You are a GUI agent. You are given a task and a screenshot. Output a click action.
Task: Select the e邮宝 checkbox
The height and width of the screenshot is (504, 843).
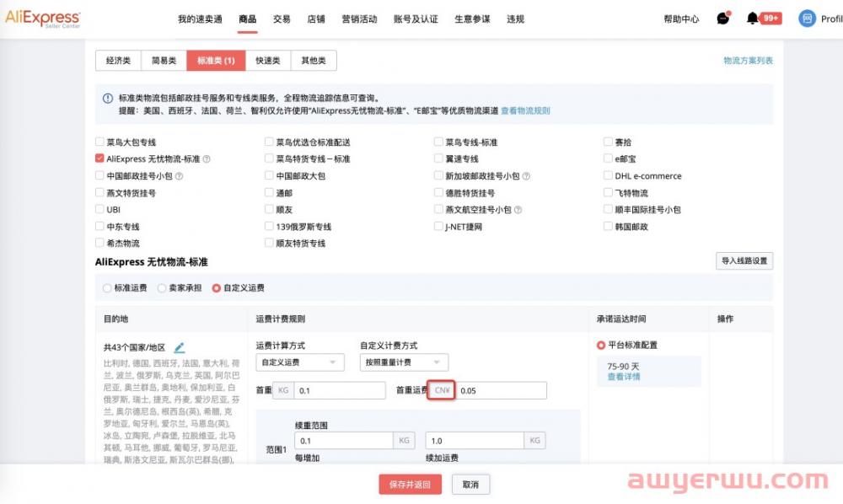coord(608,158)
